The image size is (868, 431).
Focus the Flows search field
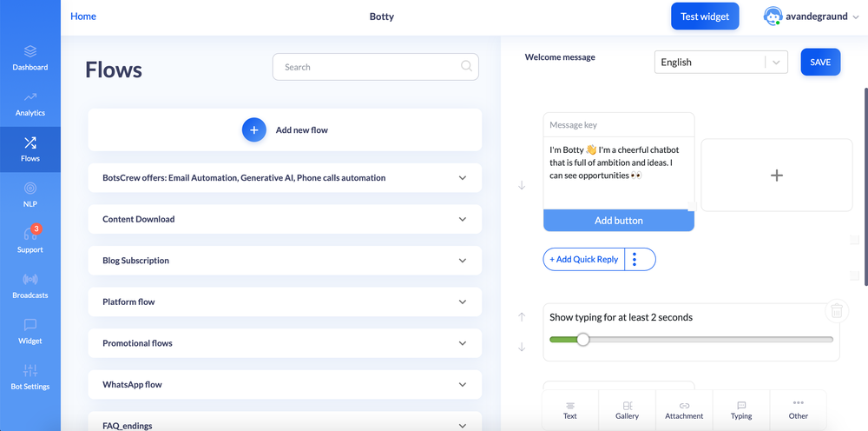(x=375, y=67)
